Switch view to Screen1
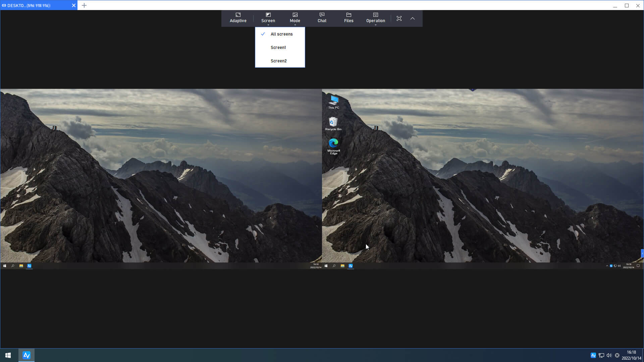644x362 pixels. pyautogui.click(x=278, y=47)
